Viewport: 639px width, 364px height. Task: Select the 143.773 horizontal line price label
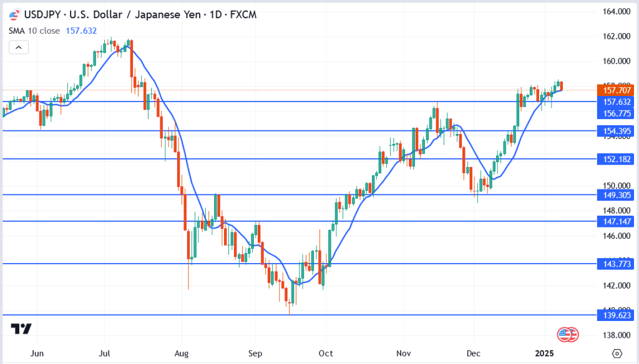[615, 264]
